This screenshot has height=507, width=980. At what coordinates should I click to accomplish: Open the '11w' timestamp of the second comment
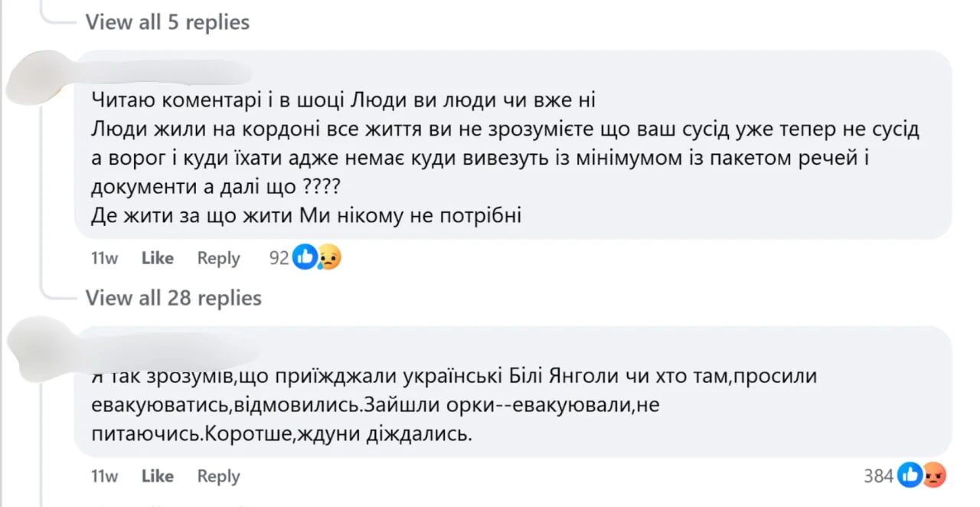point(104,476)
